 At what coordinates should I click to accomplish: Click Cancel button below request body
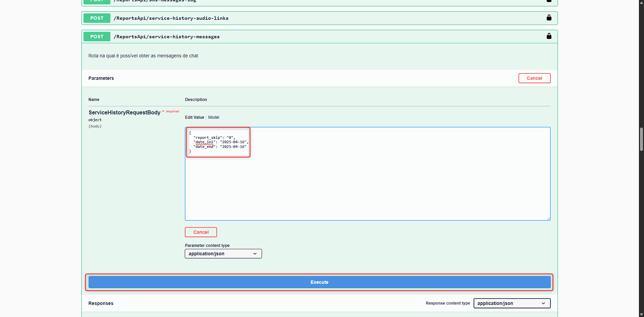201,232
